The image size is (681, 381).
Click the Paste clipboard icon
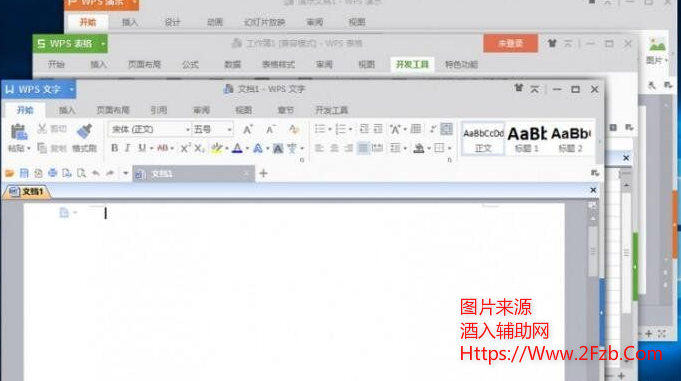click(x=19, y=132)
